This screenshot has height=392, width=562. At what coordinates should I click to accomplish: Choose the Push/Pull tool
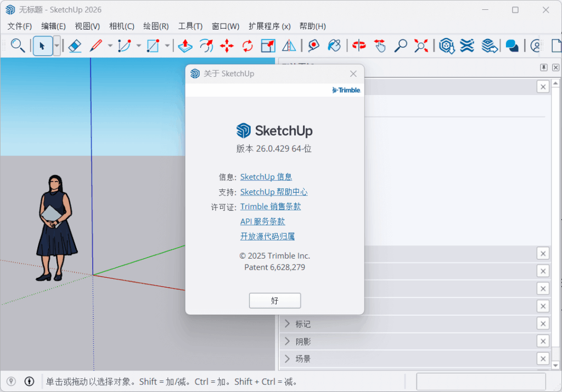(x=185, y=46)
